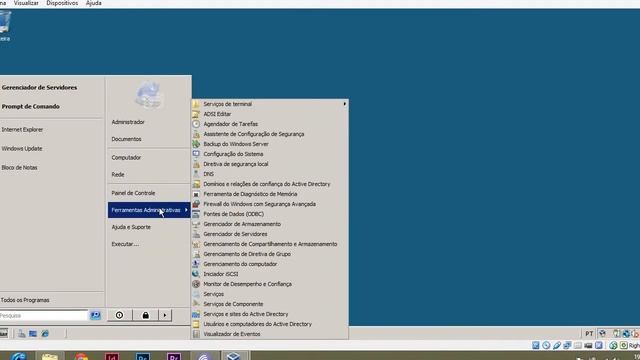Click Serviços e sites do Active Directory icon
The width and height of the screenshot is (640, 360).
point(196,314)
